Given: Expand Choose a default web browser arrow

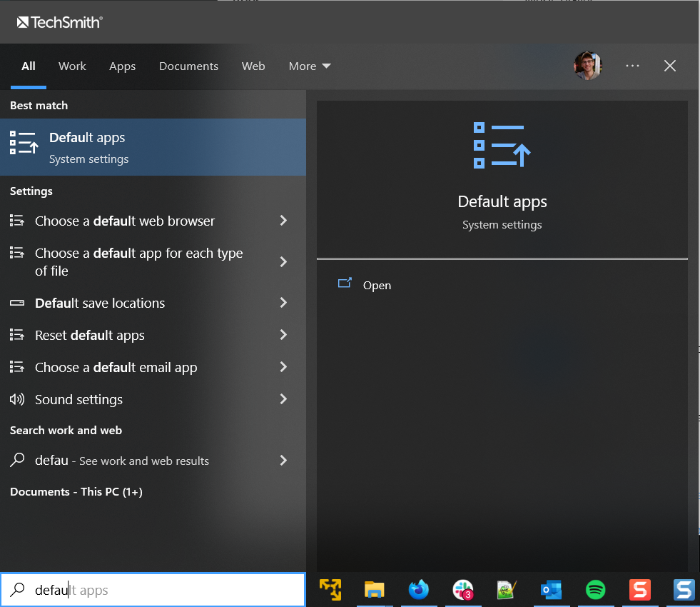Looking at the screenshot, I should [x=283, y=221].
